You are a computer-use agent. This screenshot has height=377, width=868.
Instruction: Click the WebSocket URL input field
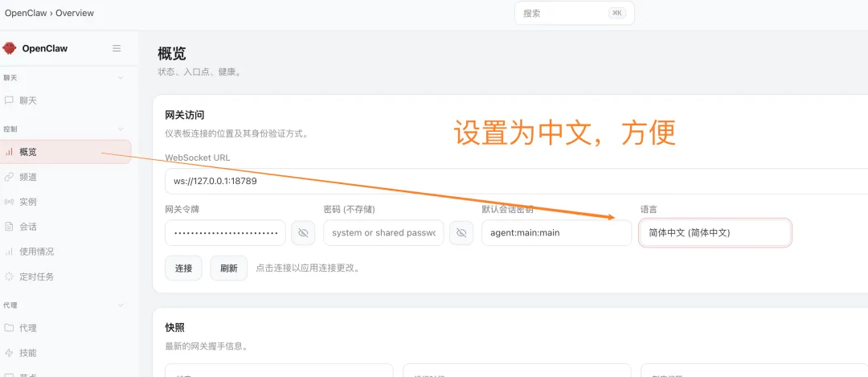[517, 181]
